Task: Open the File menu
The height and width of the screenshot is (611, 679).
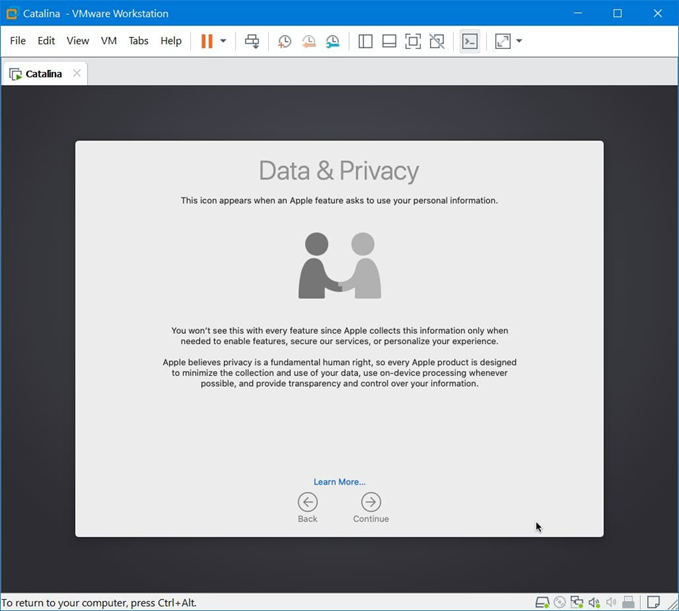Action: click(18, 41)
